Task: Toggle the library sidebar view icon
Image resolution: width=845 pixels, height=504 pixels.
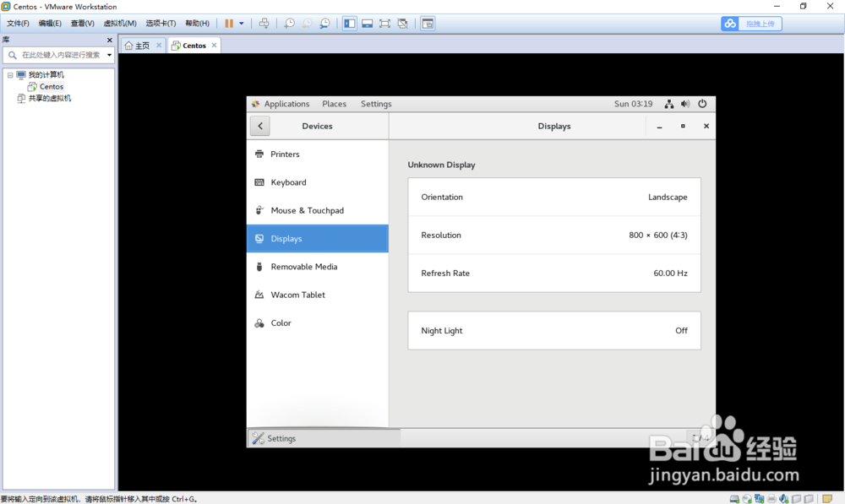Action: coord(350,23)
